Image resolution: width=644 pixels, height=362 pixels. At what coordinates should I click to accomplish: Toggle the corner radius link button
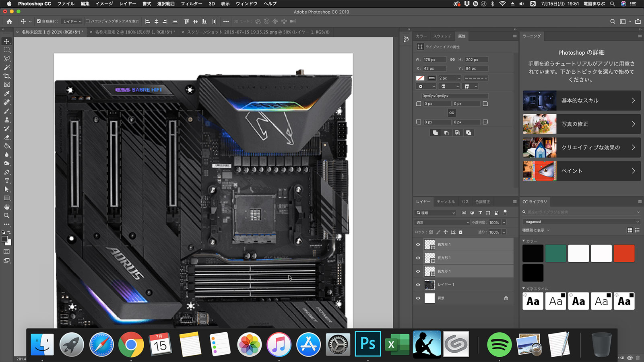[x=452, y=113]
